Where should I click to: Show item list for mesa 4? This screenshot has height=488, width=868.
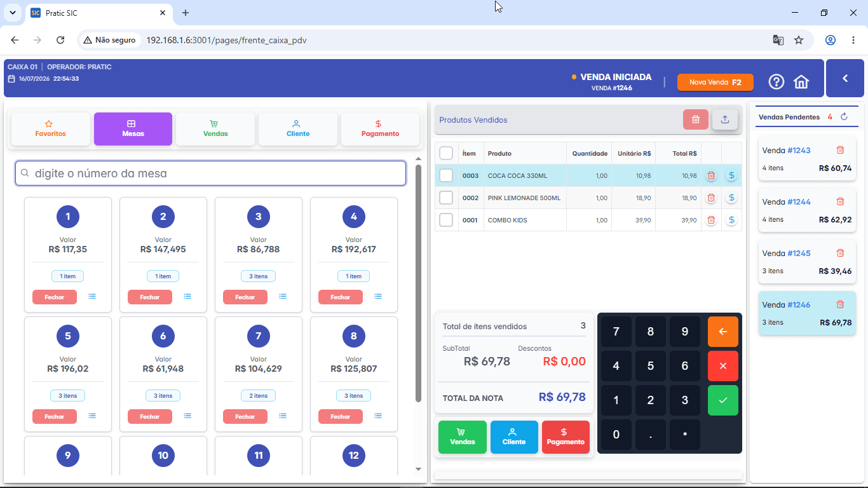click(378, 297)
